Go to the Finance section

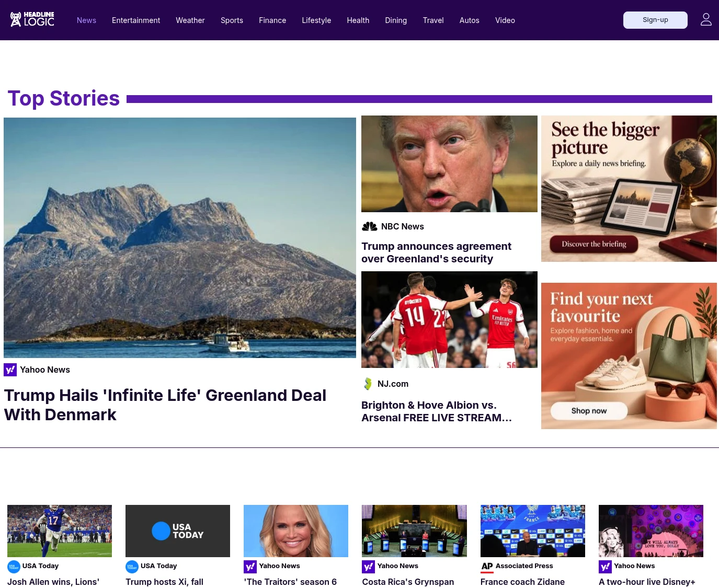pyautogui.click(x=272, y=20)
